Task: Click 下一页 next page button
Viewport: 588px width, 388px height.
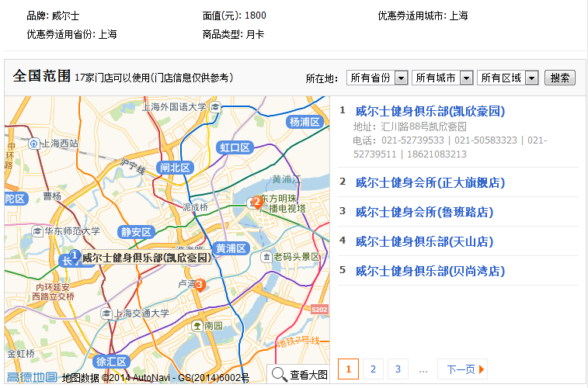Action: click(462, 369)
